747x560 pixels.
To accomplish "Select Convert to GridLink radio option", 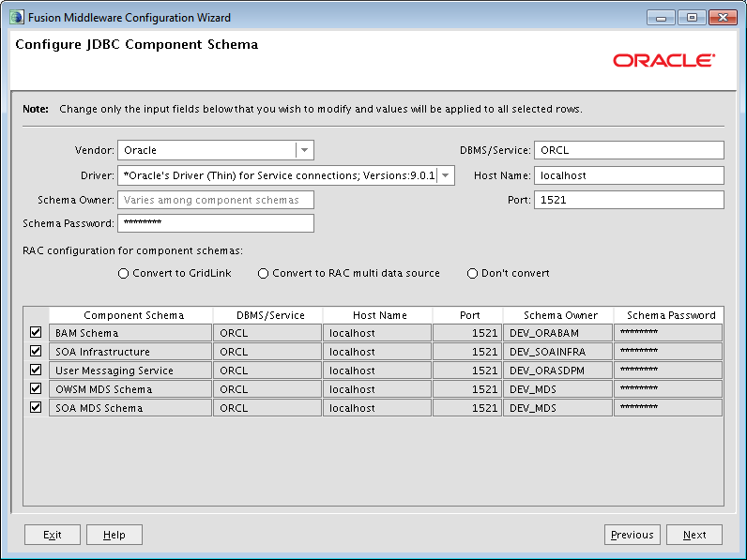I will (x=123, y=273).
